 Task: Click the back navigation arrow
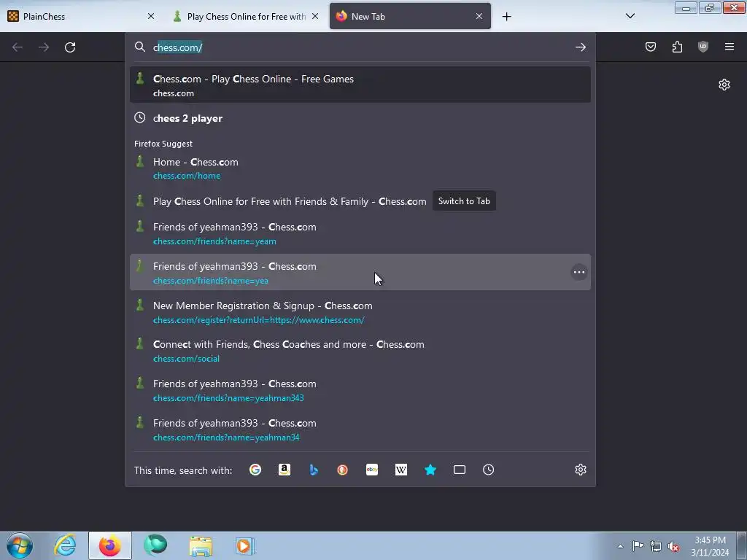pos(18,47)
